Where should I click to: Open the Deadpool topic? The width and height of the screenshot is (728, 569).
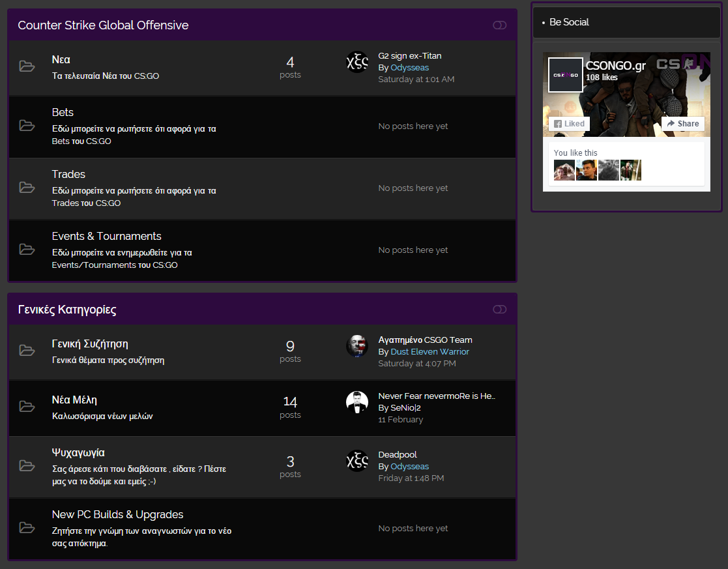coord(398,455)
